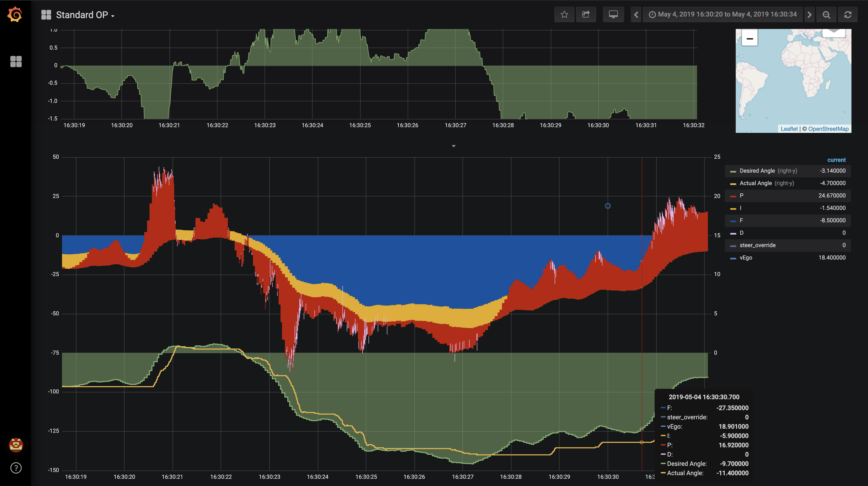Click the vEgo current value 18.400000
The height and width of the screenshot is (486, 868).
[832, 258]
